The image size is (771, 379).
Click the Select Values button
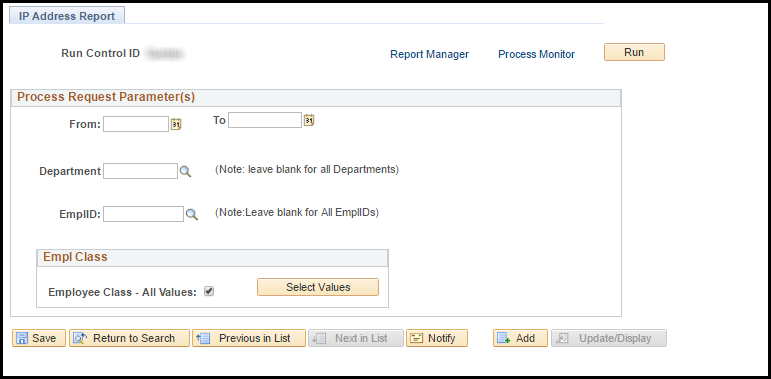coord(318,287)
